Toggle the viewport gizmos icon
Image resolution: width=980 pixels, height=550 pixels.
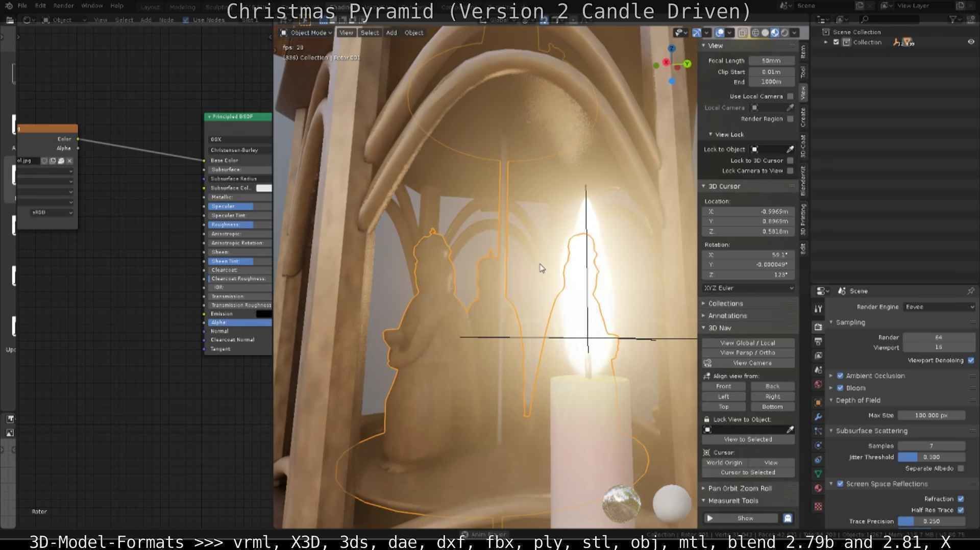coord(697,33)
